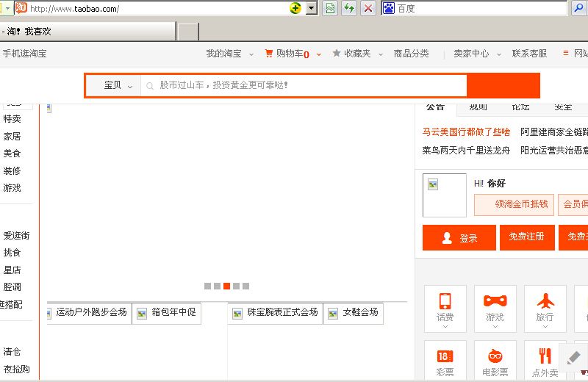Open 珠宝腕表正式会场 promo
588x382 pixels.
[x=275, y=313]
